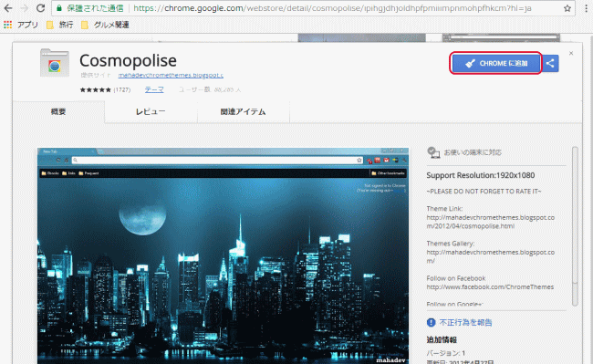
Task: Open Chrome three-dot menu
Action: (586, 8)
